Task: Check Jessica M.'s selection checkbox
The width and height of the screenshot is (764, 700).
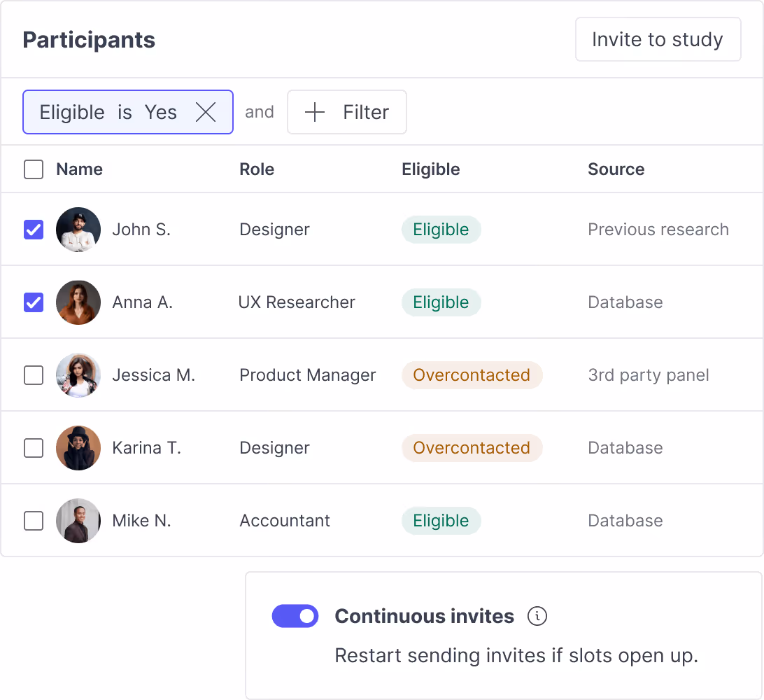Action: tap(33, 374)
